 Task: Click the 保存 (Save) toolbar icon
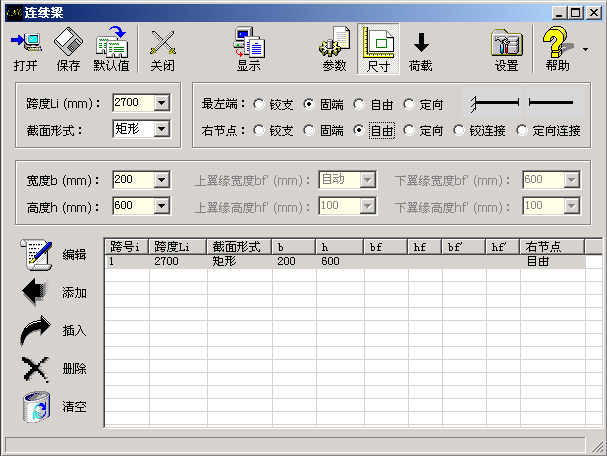68,43
